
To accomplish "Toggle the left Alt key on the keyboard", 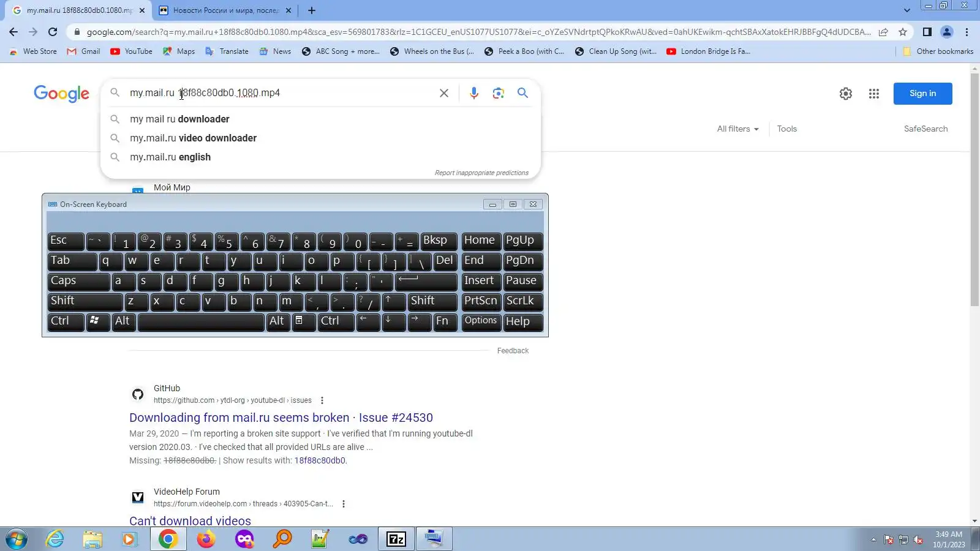I will [x=123, y=321].
